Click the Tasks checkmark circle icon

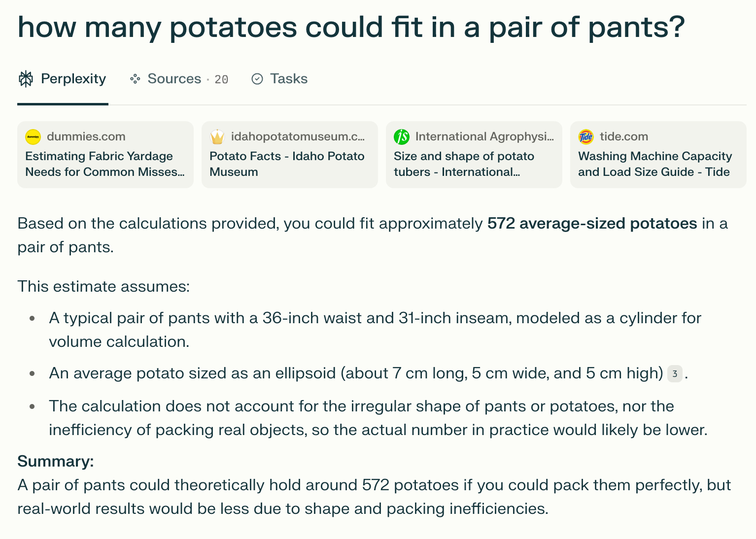point(257,79)
